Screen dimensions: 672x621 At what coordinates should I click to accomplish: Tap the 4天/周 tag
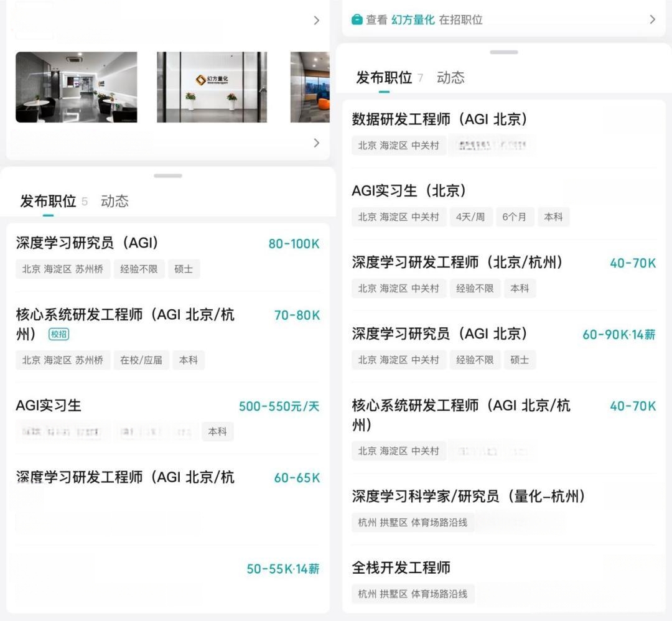[x=470, y=217]
